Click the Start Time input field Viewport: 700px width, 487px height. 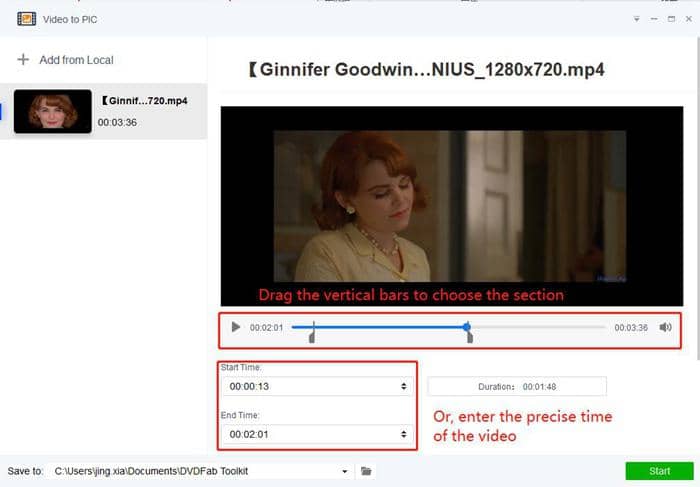[x=317, y=386]
